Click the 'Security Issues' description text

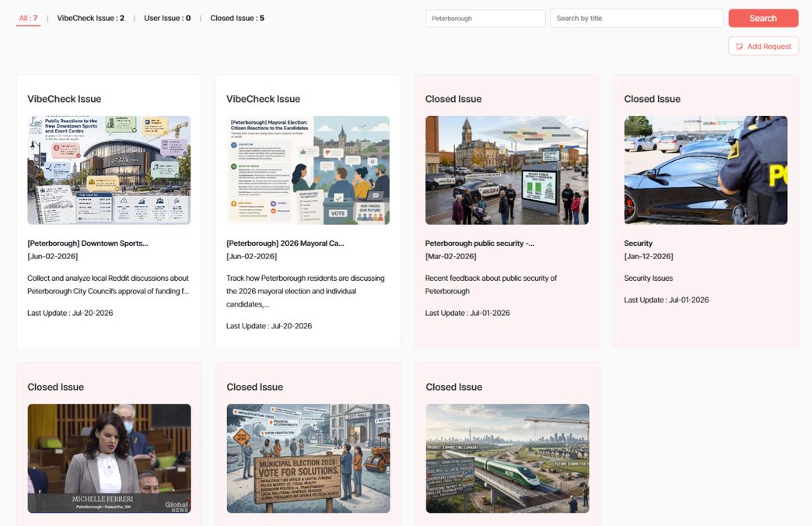point(649,279)
